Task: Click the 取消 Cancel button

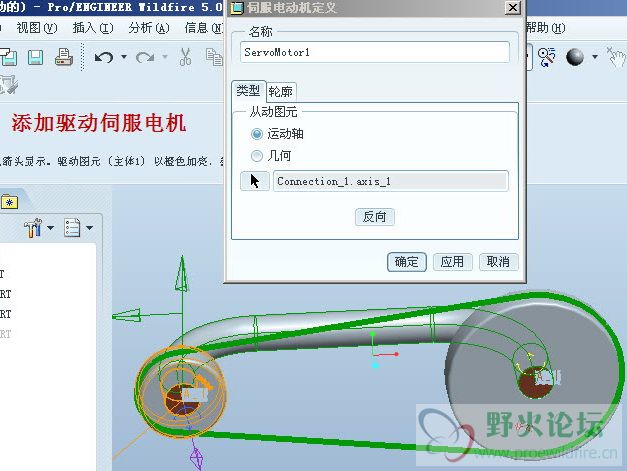Action: [x=499, y=262]
